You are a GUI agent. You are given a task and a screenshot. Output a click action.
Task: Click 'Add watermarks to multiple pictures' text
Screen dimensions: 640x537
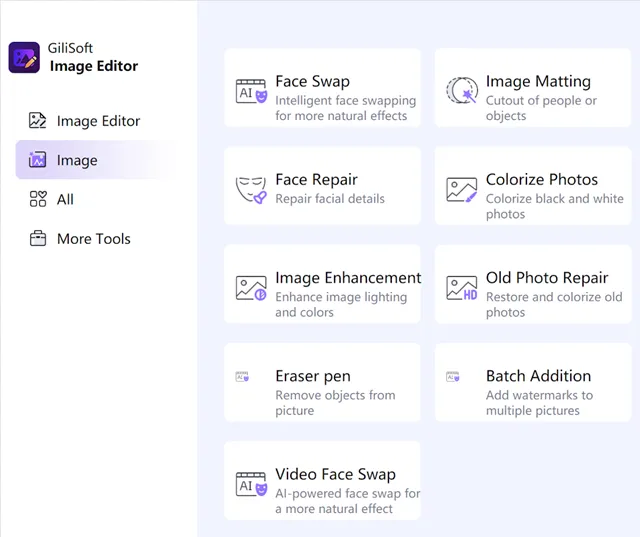[x=540, y=403]
